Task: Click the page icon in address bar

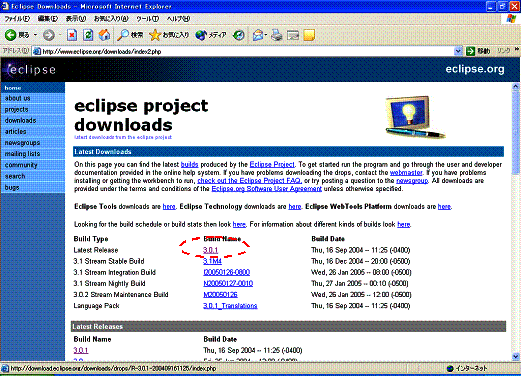Action: [x=37, y=51]
